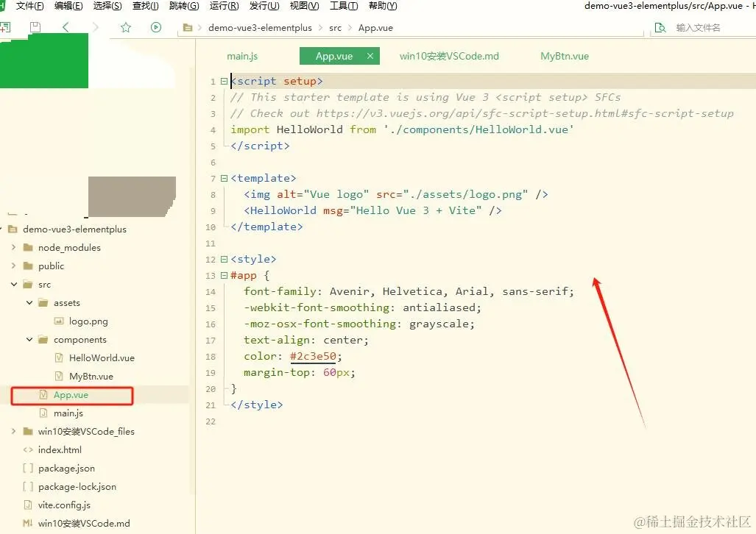The height and width of the screenshot is (534, 756).
Task: Open the 视图(V) menu
Action: click(304, 6)
